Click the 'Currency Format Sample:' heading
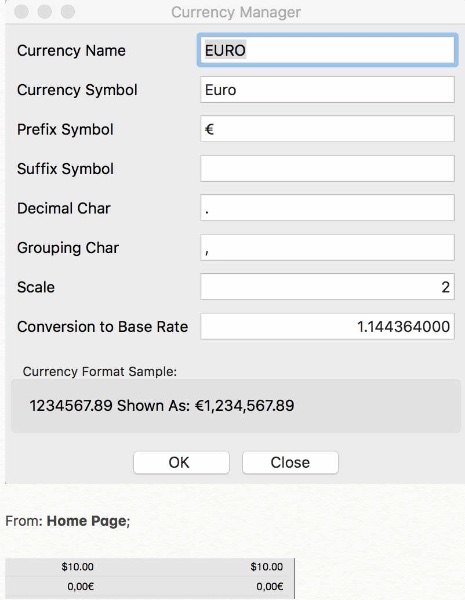The width and height of the screenshot is (465, 600). (100, 372)
